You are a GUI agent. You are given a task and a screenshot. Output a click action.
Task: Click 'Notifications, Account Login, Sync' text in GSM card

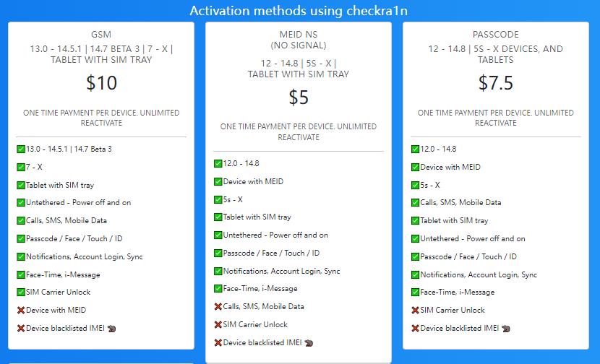pyautogui.click(x=84, y=256)
